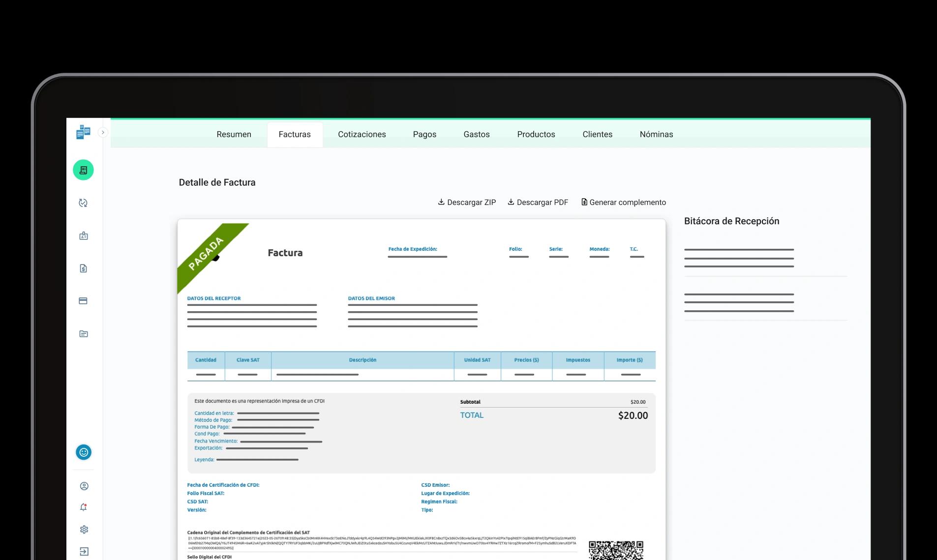Click the Bitácora de Recepción heading

[731, 221]
